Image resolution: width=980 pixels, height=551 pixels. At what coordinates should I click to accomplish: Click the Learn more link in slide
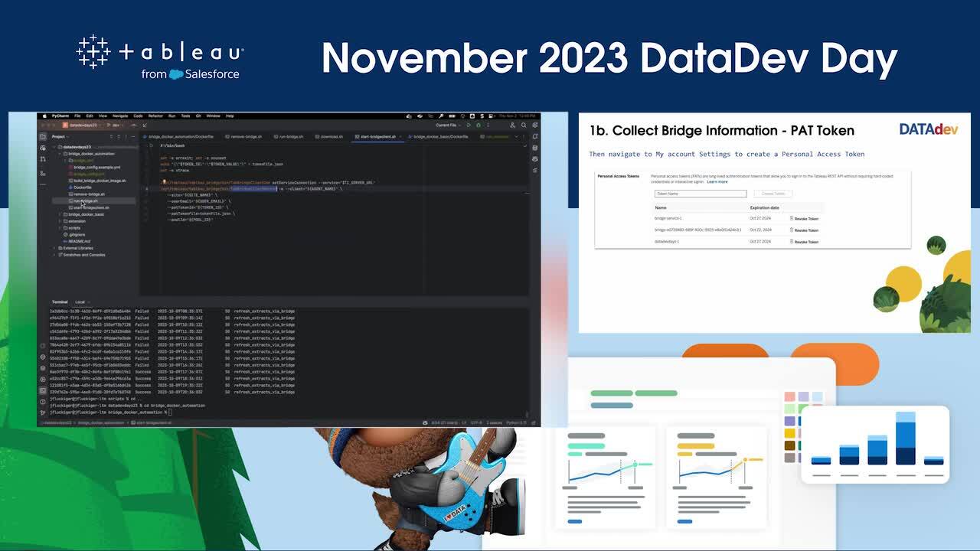[717, 181]
